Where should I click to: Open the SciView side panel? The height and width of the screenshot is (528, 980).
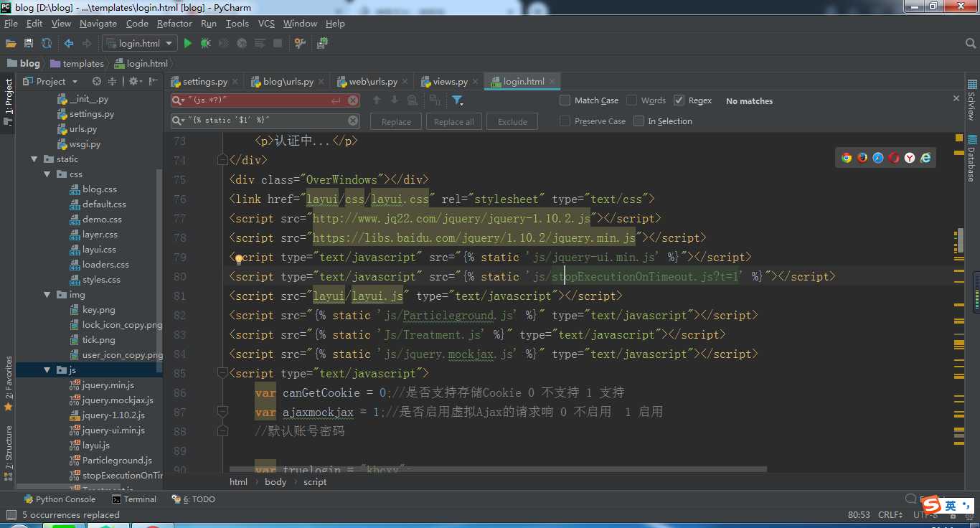click(x=971, y=100)
